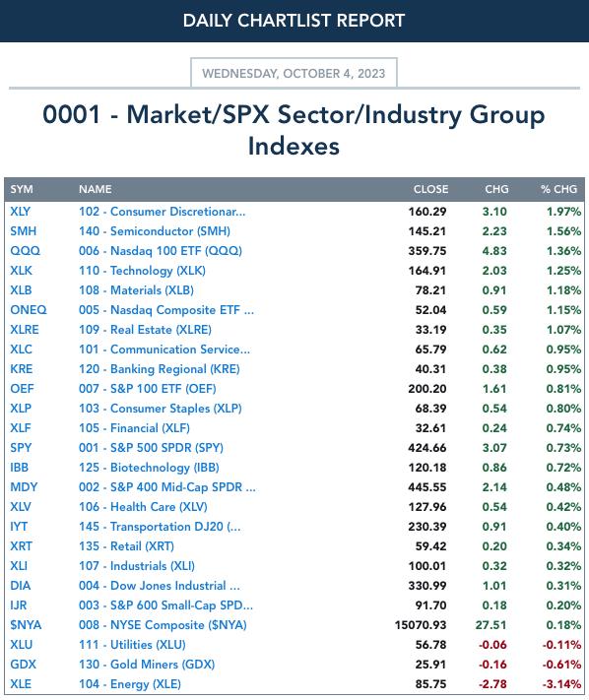This screenshot has height=700, width=589.
Task: View 109 - Real Estate (XLRE) chart
Action: point(145,330)
